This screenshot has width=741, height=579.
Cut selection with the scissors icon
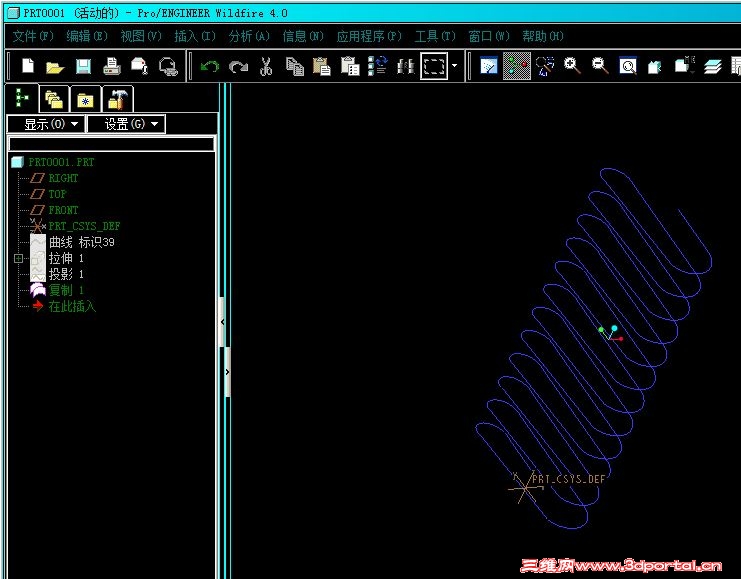point(266,67)
